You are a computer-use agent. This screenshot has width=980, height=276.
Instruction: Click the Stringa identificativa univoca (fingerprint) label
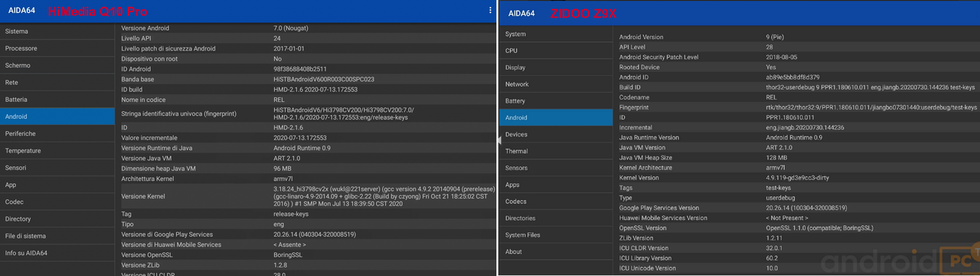coord(178,113)
